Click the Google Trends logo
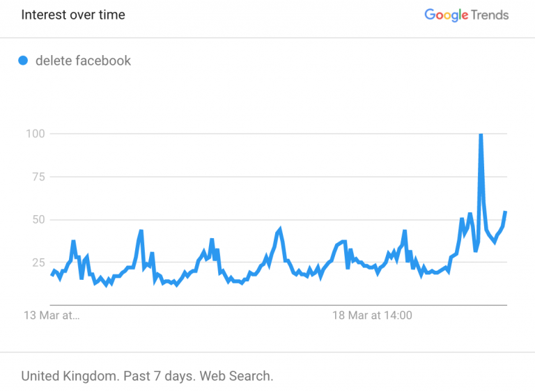Image resolution: width=535 pixels, height=392 pixels. point(467,15)
